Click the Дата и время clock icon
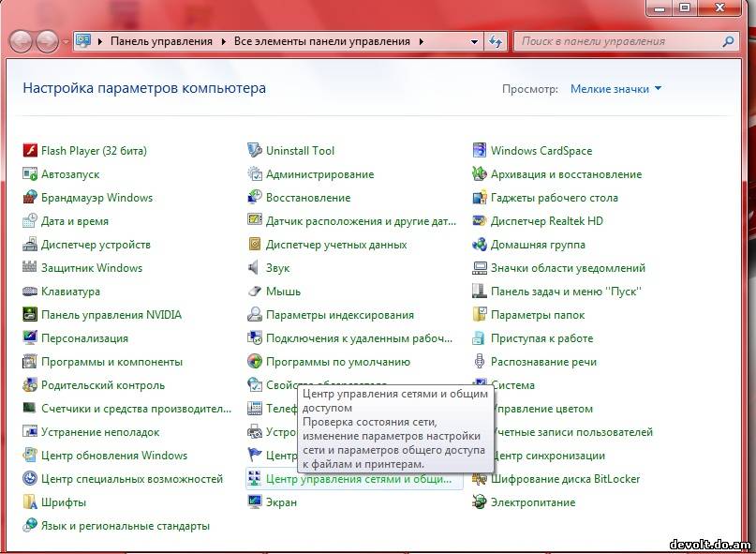The width and height of the screenshot is (756, 554). 30,221
